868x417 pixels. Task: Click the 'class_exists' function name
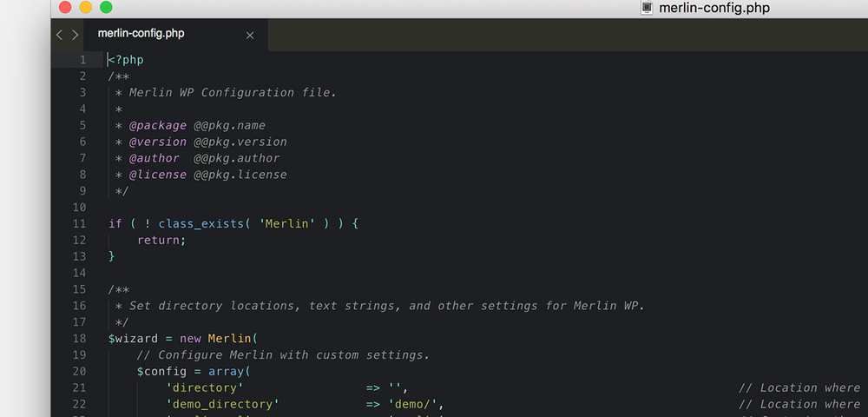[x=201, y=224]
